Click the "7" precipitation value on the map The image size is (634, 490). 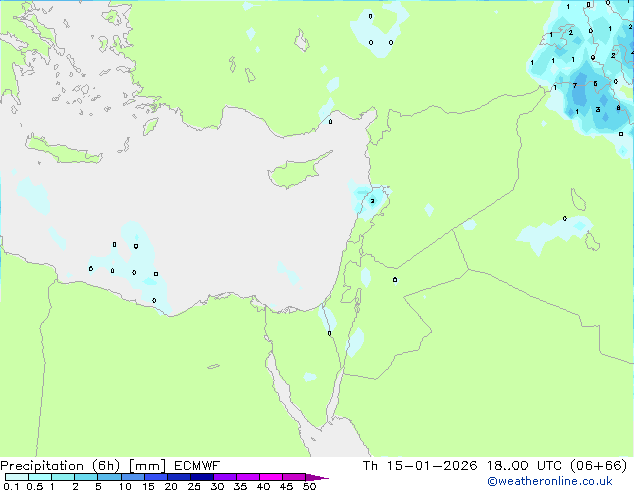[x=575, y=85]
